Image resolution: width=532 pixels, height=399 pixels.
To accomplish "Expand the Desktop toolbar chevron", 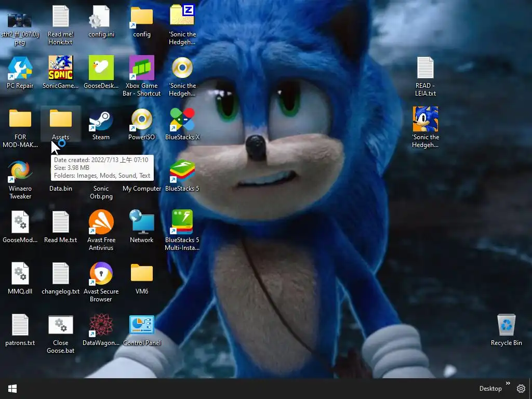I will pyautogui.click(x=508, y=383).
